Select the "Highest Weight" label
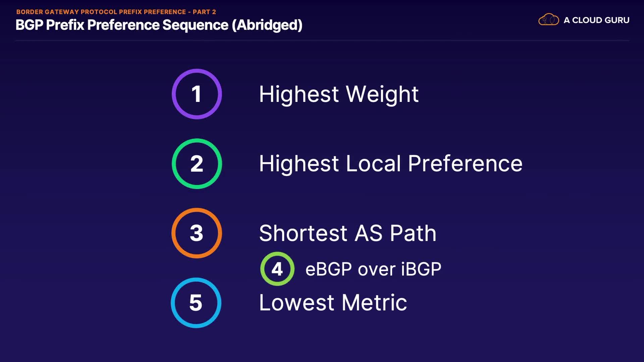This screenshot has width=644, height=362. pyautogui.click(x=338, y=94)
